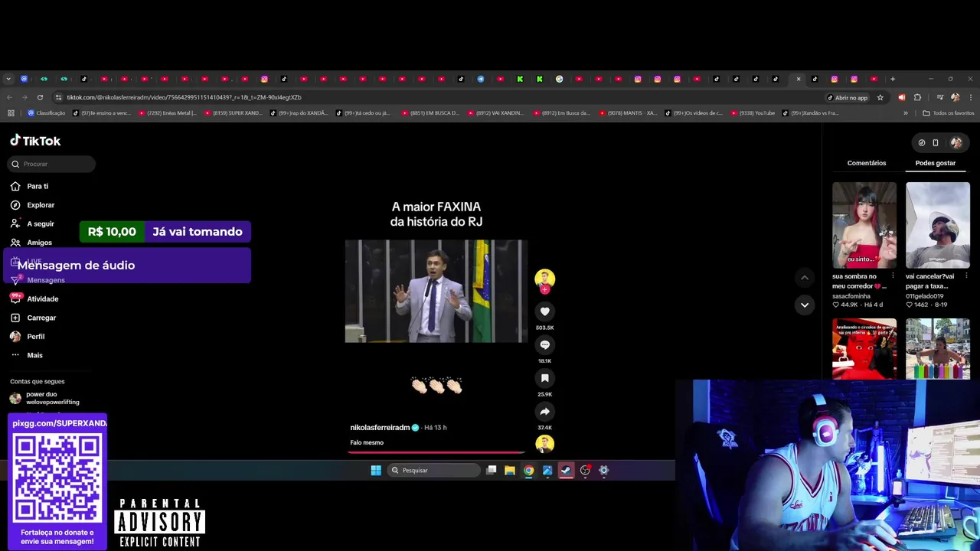Reload the TikTok page
Image resolution: width=980 pixels, height=551 pixels.
40,97
